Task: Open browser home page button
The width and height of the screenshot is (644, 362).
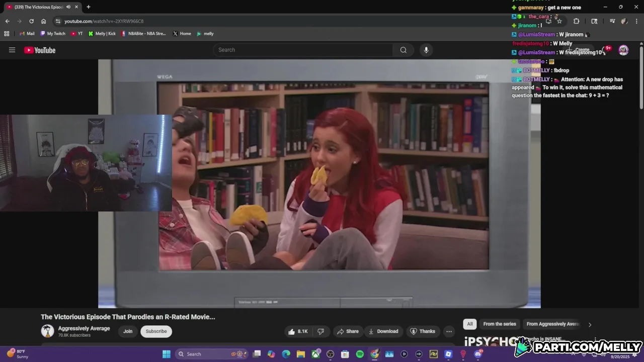Action: [43, 21]
